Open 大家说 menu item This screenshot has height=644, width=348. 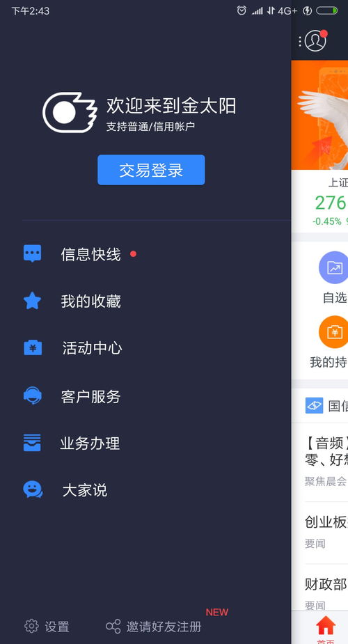point(84,490)
